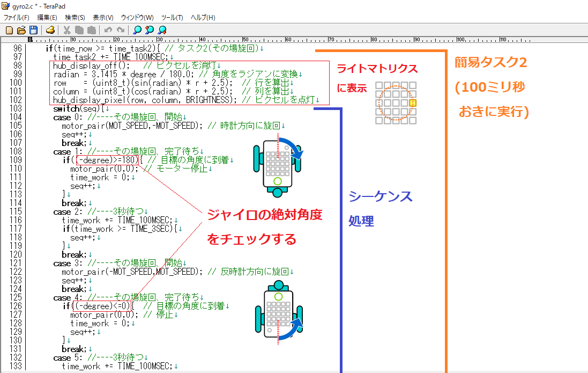Open the 編集(E) menu
The image size is (588, 373).
click(x=47, y=18)
